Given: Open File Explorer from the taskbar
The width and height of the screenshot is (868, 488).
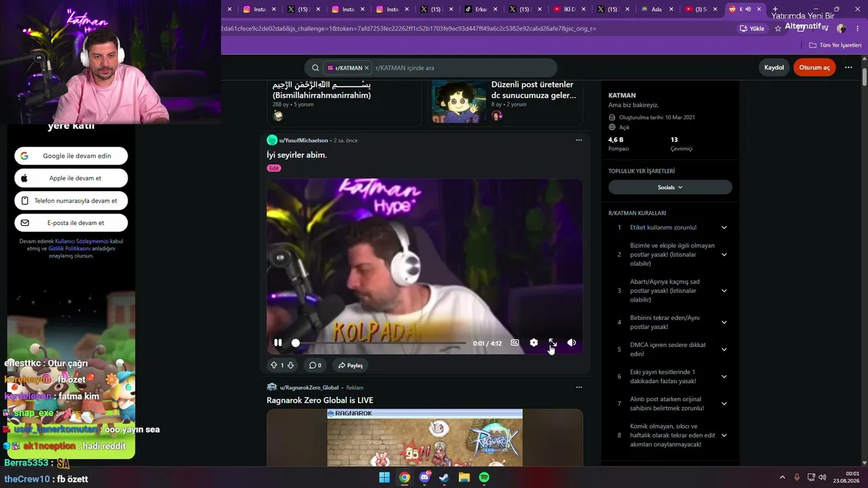Looking at the screenshot, I should tap(465, 477).
